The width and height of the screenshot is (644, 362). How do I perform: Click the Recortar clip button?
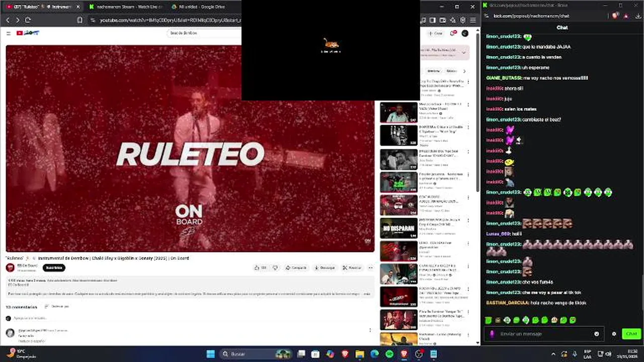(x=352, y=268)
